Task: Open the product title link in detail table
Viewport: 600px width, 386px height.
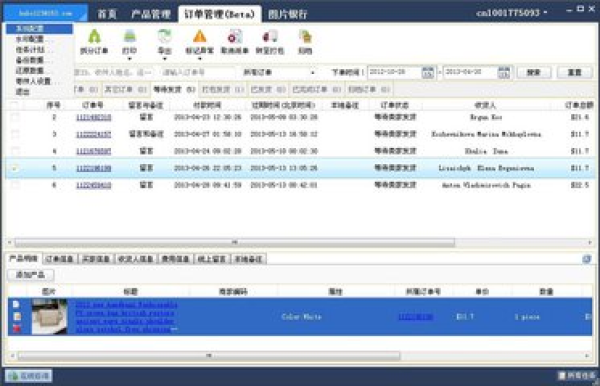Action: tap(127, 317)
